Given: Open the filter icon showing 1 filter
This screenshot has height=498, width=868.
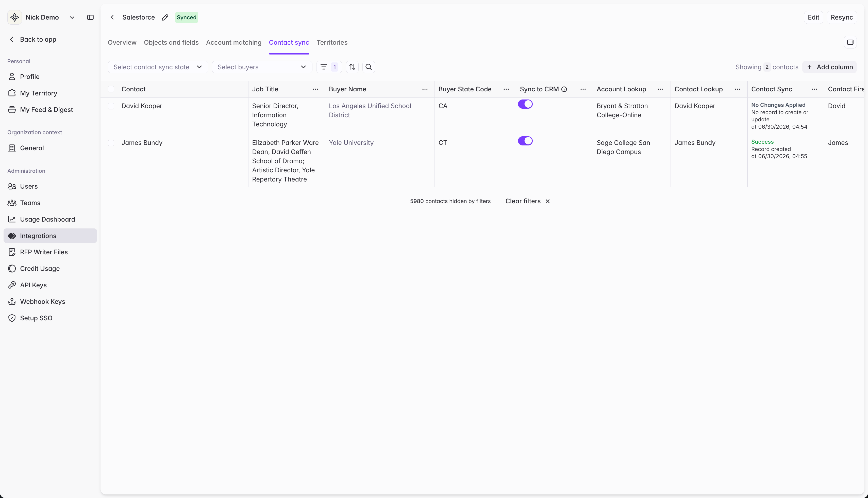Looking at the screenshot, I should (329, 67).
